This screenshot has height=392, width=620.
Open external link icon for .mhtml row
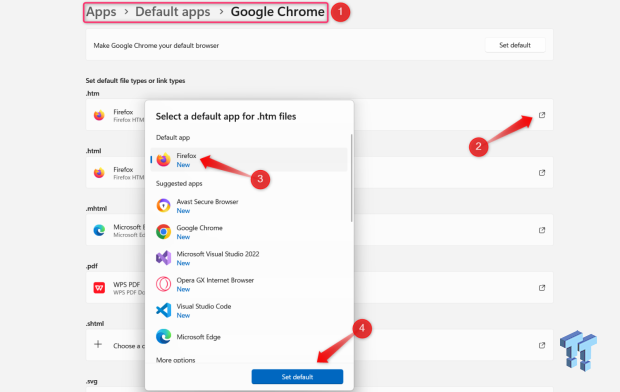(x=542, y=230)
